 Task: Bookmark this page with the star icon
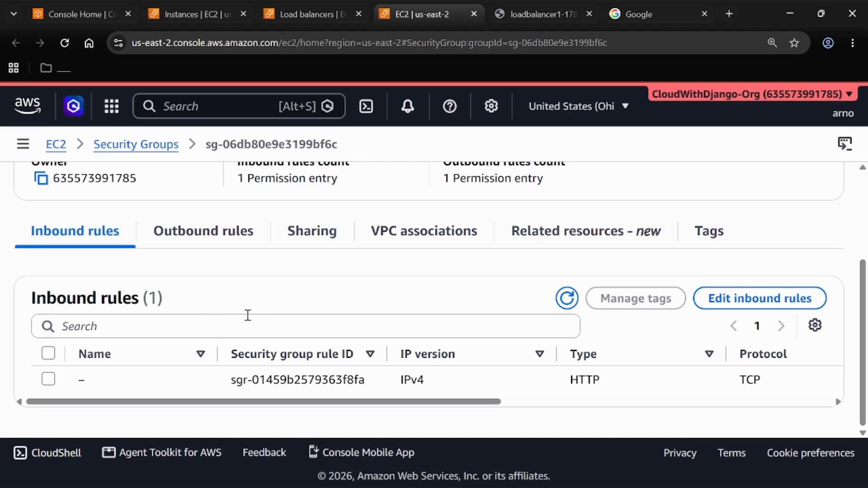[794, 43]
